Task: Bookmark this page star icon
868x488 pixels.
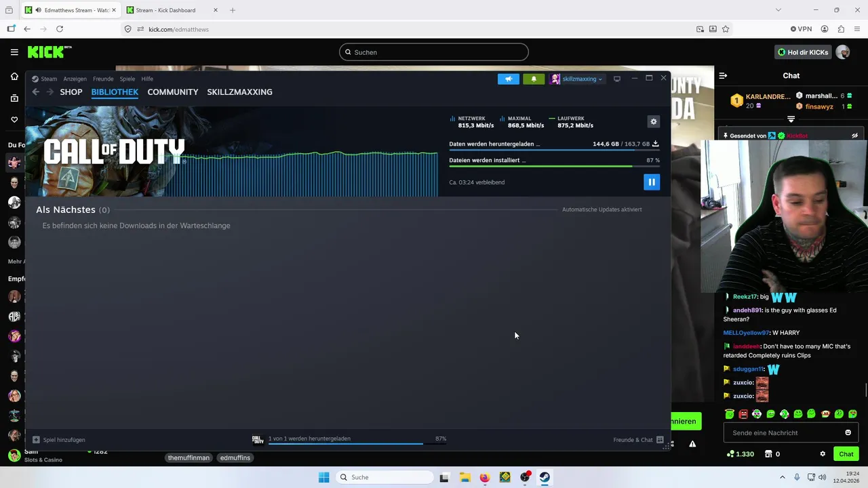Action: tap(726, 29)
